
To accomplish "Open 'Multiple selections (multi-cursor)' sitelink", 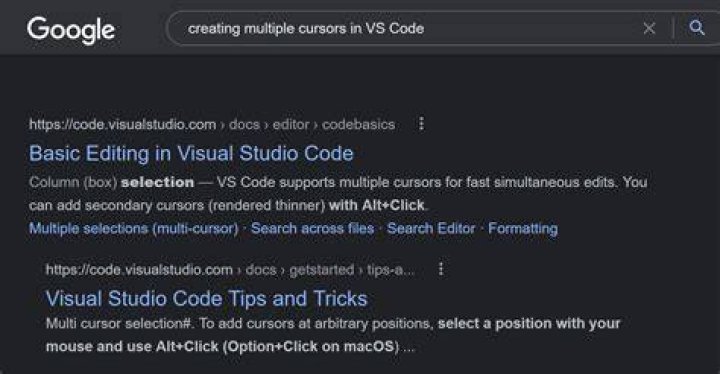I will [x=134, y=228].
